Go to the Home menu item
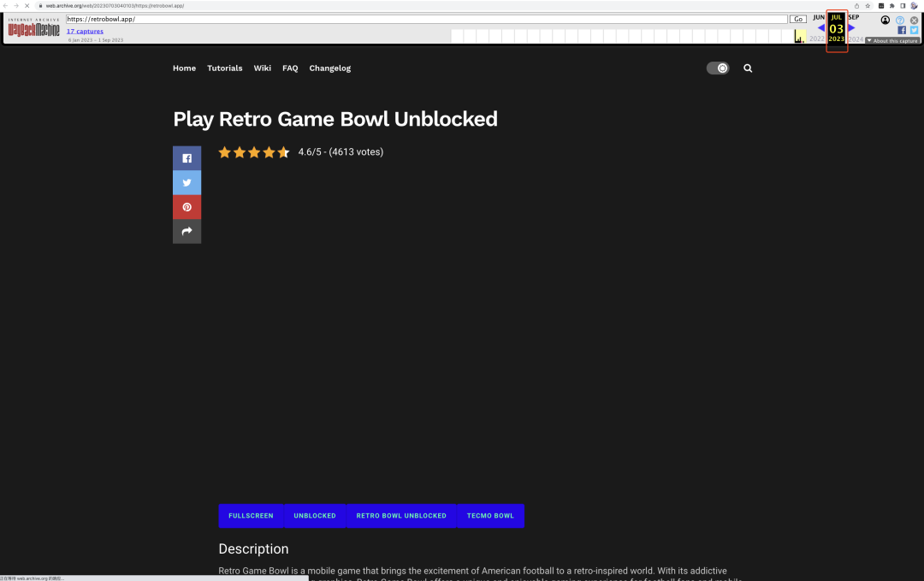The height and width of the screenshot is (581, 924). pyautogui.click(x=185, y=68)
